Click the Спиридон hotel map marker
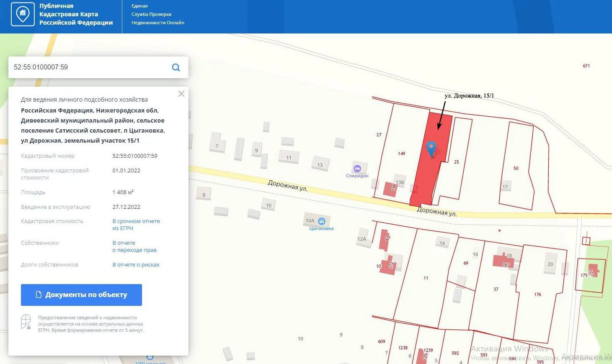The image size is (612, 364). pyautogui.click(x=357, y=168)
